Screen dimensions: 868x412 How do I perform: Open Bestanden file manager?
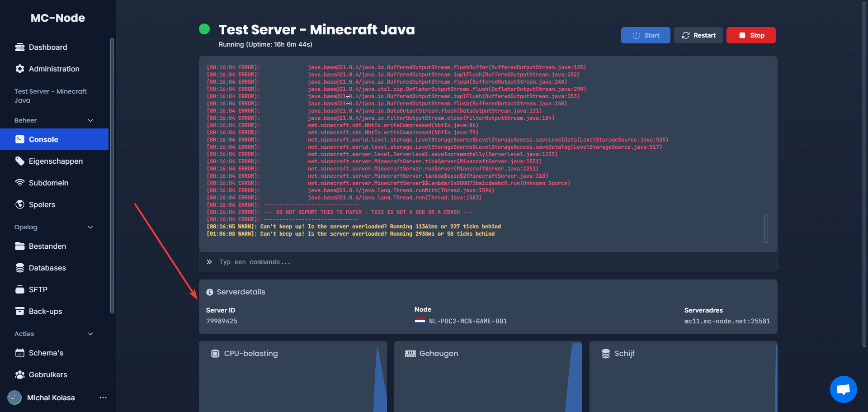(54, 246)
